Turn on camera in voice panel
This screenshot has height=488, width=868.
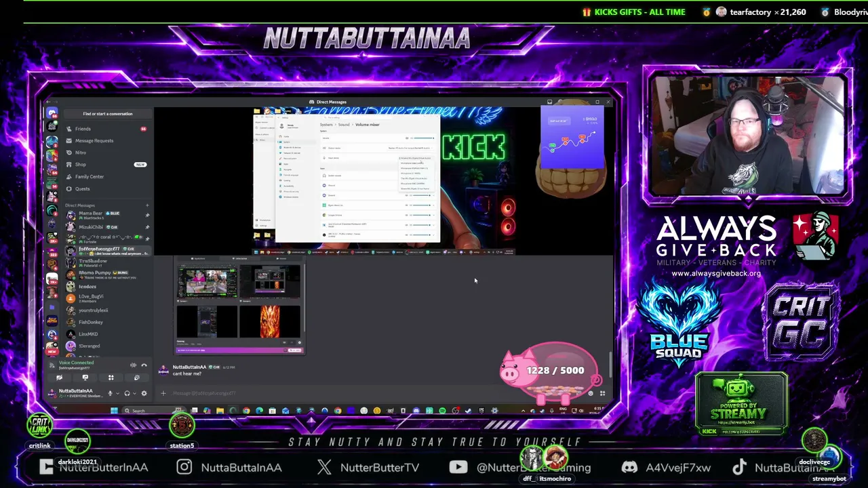point(59,378)
